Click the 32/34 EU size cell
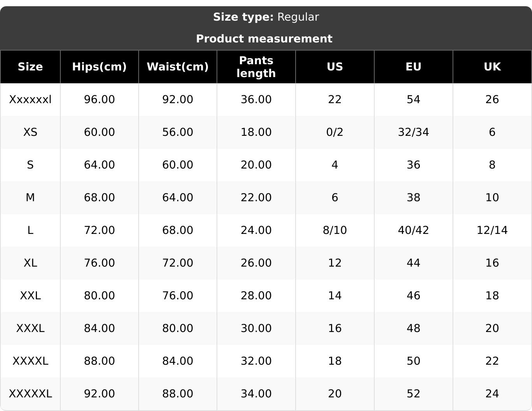The height and width of the screenshot is (411, 532). [x=414, y=132]
